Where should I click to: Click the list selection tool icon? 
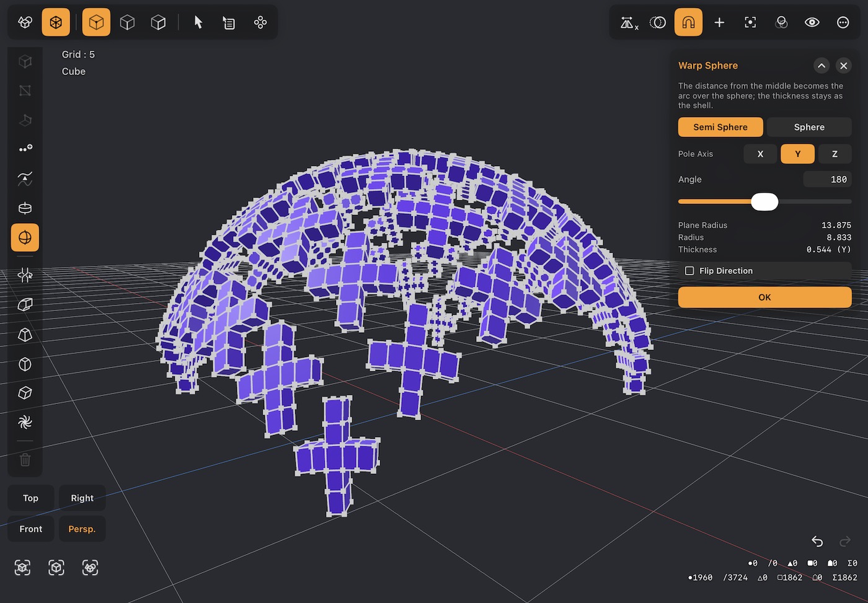point(229,22)
